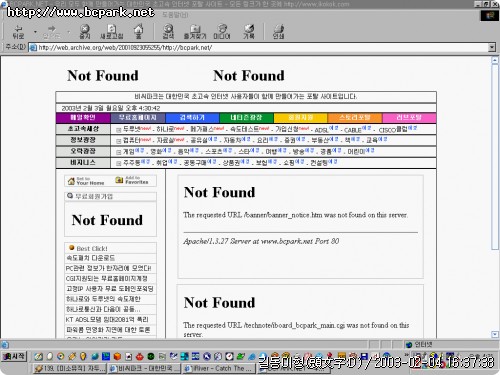Open the CGI지원되는 무료홈페이지계정 item

tap(107, 278)
